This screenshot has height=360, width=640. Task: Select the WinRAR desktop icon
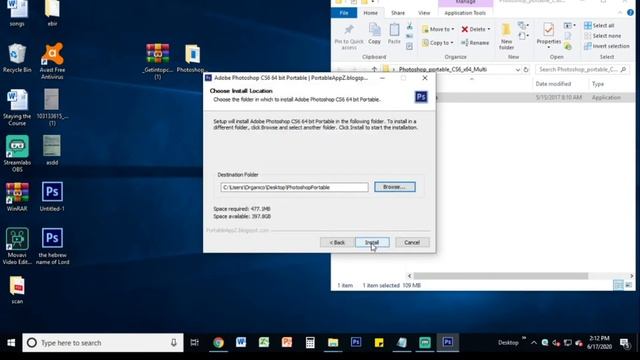[17, 197]
